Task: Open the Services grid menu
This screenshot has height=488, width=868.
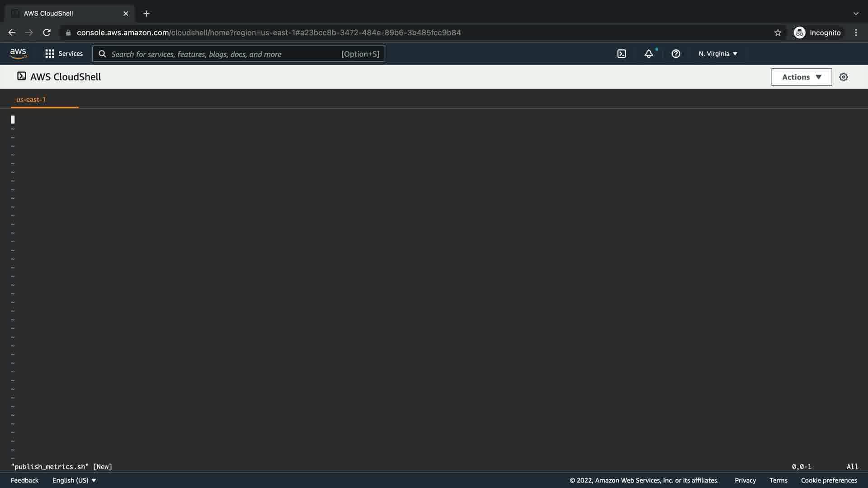Action: [x=64, y=54]
